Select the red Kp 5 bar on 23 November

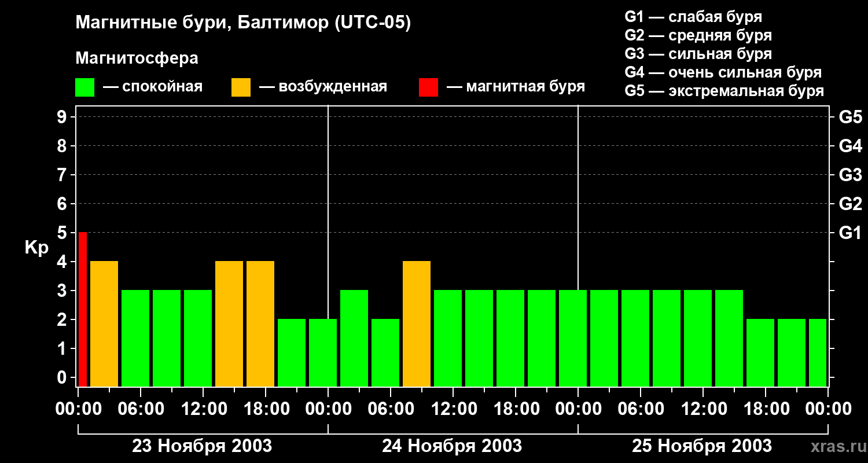83,309
